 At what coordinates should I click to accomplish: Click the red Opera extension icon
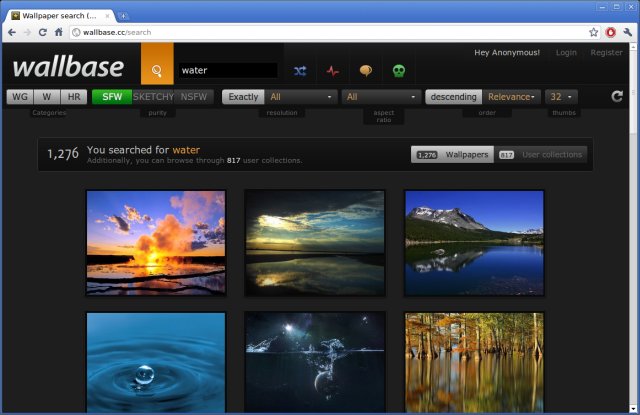click(611, 32)
